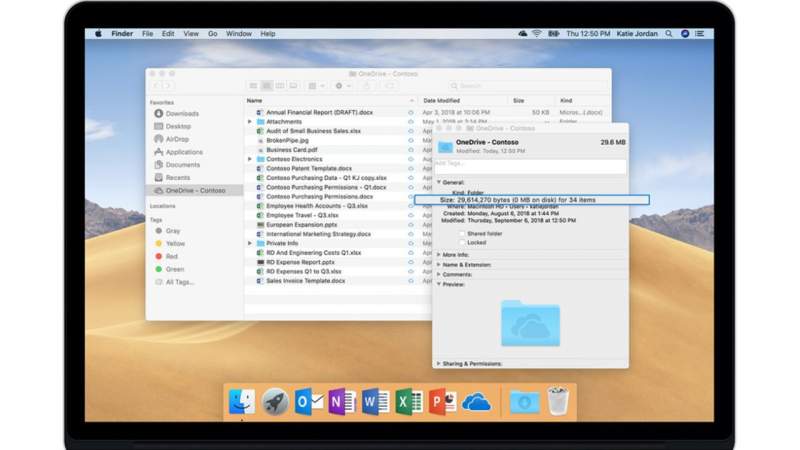This screenshot has height=450, width=800.
Task: Open the Window menu
Action: pyautogui.click(x=239, y=34)
